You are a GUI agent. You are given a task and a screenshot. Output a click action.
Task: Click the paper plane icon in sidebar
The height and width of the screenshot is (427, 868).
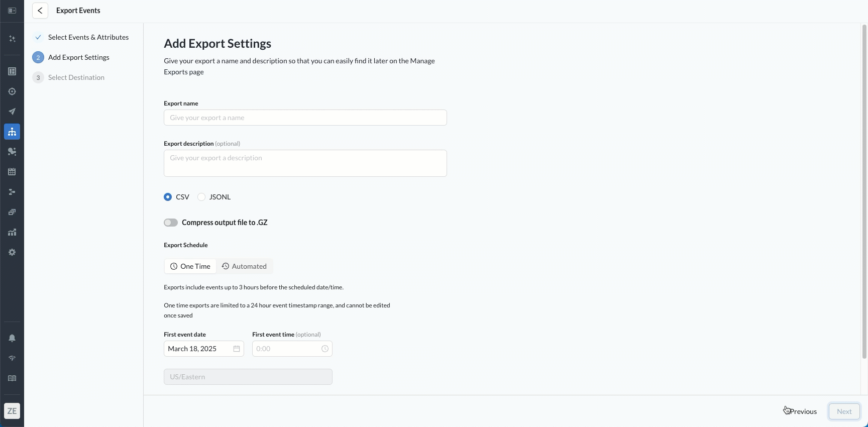(12, 112)
